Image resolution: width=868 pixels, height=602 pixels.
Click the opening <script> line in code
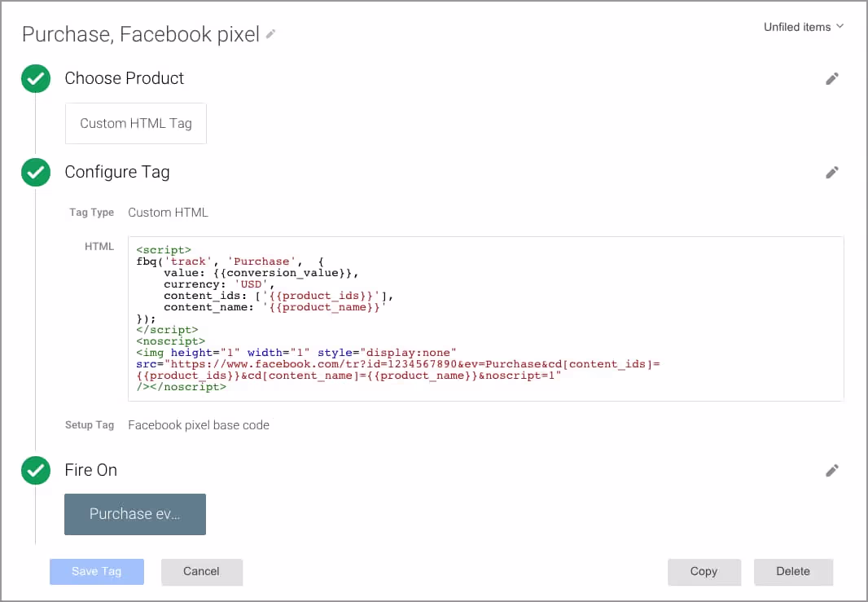pos(164,250)
